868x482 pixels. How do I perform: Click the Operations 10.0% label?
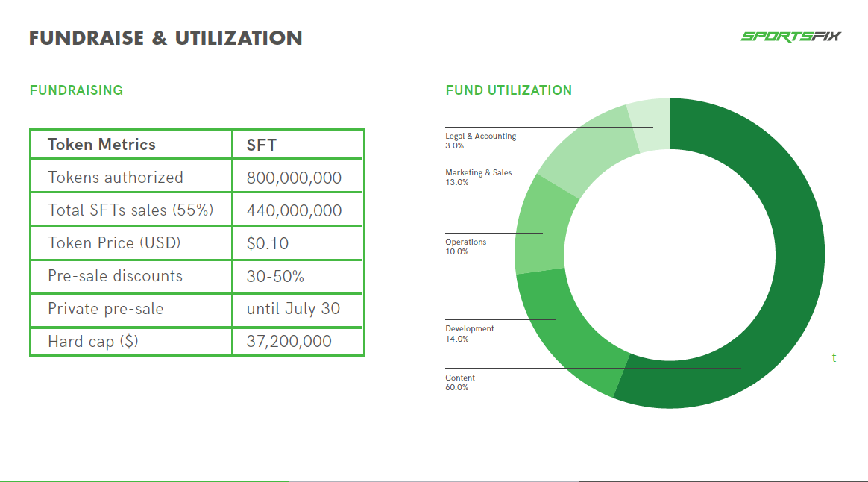point(465,246)
